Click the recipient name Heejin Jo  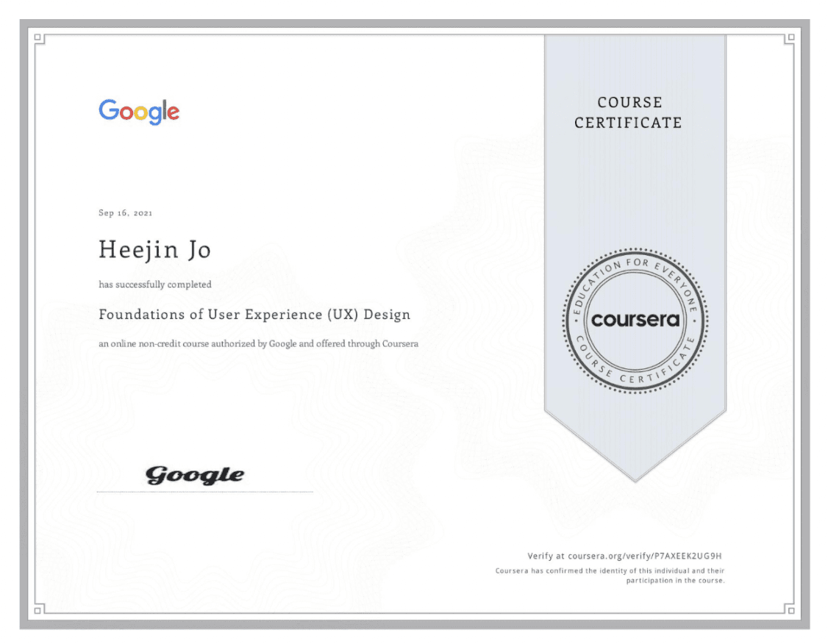154,249
